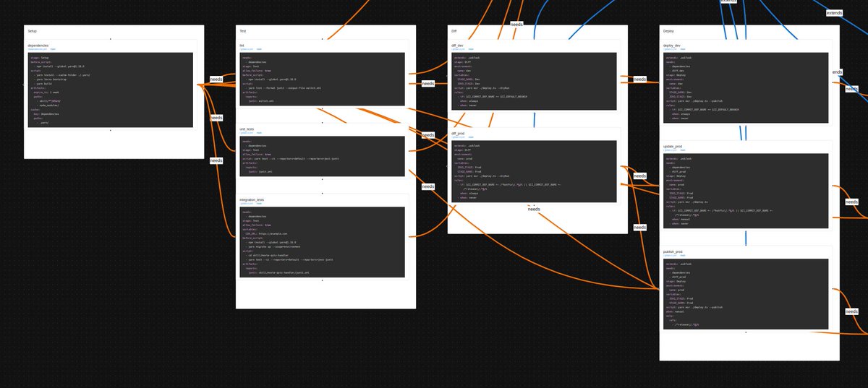Click the update_prod YAML code block
The image size is (868, 388).
pyautogui.click(x=746, y=191)
